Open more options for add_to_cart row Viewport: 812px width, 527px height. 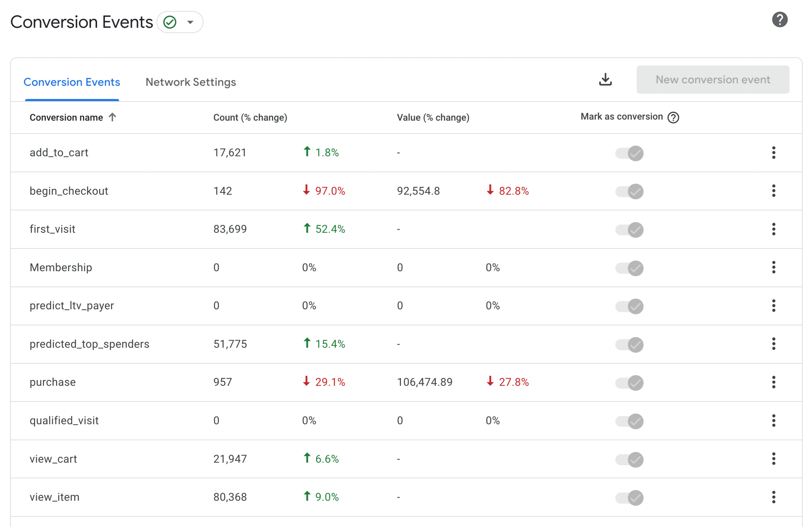(773, 153)
